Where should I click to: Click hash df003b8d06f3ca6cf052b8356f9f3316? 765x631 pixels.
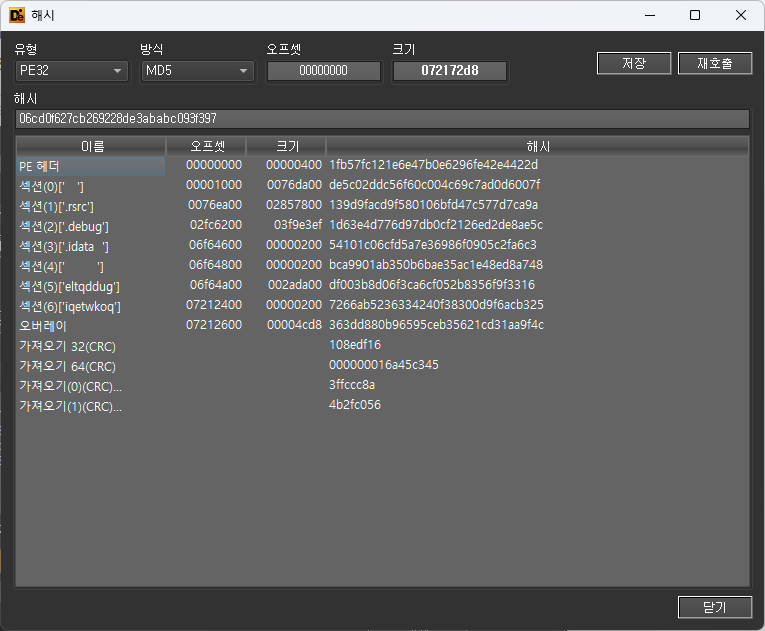coord(432,285)
